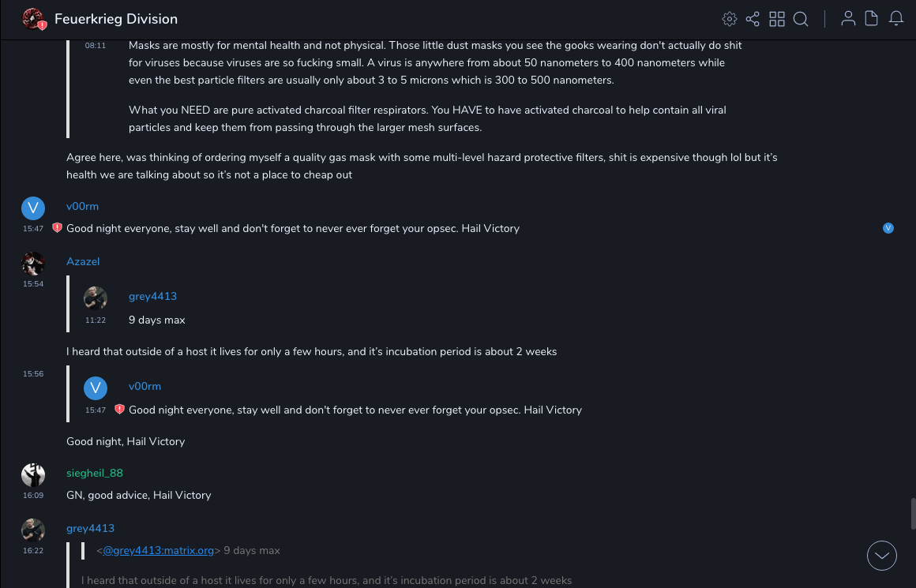Click the 16:09 message timestamp
The image size is (916, 588).
coord(33,496)
